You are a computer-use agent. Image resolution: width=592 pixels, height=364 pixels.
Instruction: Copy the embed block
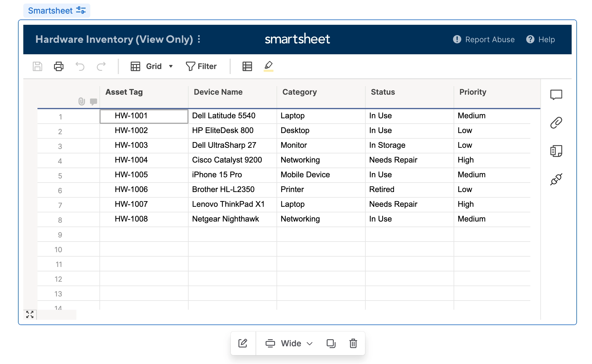coord(331,343)
